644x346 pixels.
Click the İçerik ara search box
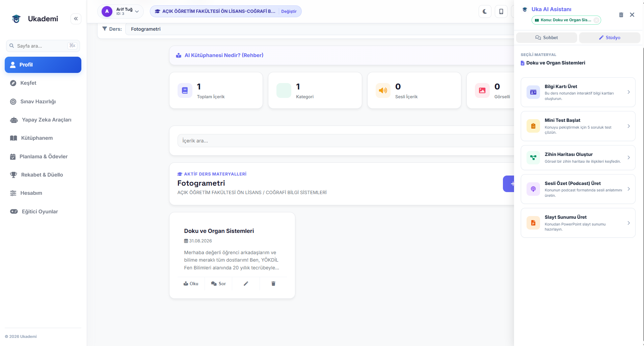(346, 141)
